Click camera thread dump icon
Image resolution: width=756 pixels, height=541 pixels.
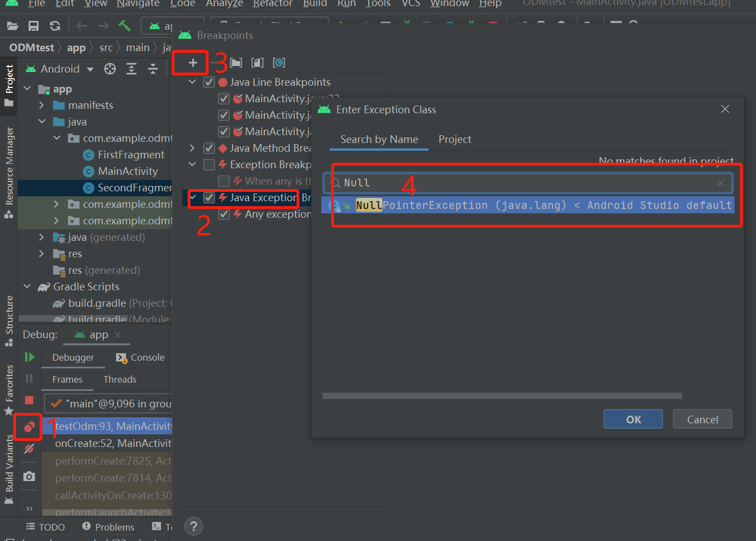pos(29,476)
